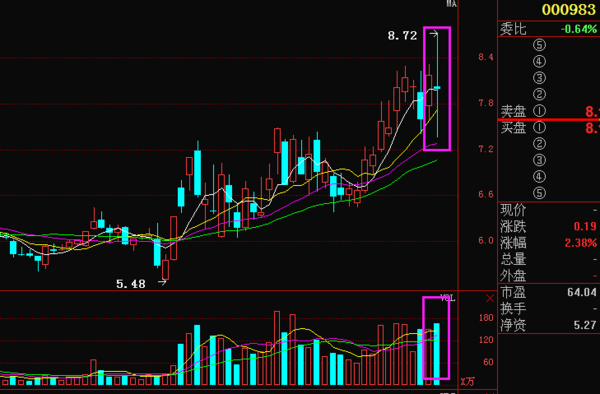Click the 涨幅 2.38% value
The height and width of the screenshot is (394, 600).
[x=580, y=243]
